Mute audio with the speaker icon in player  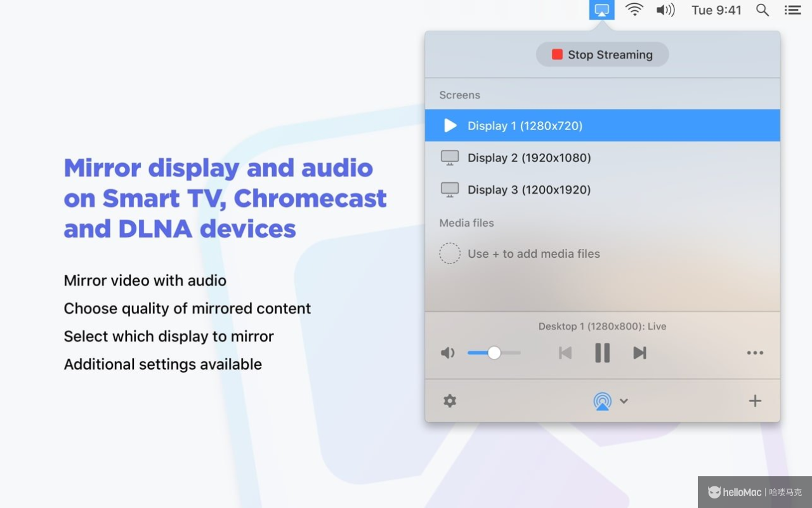pos(448,353)
